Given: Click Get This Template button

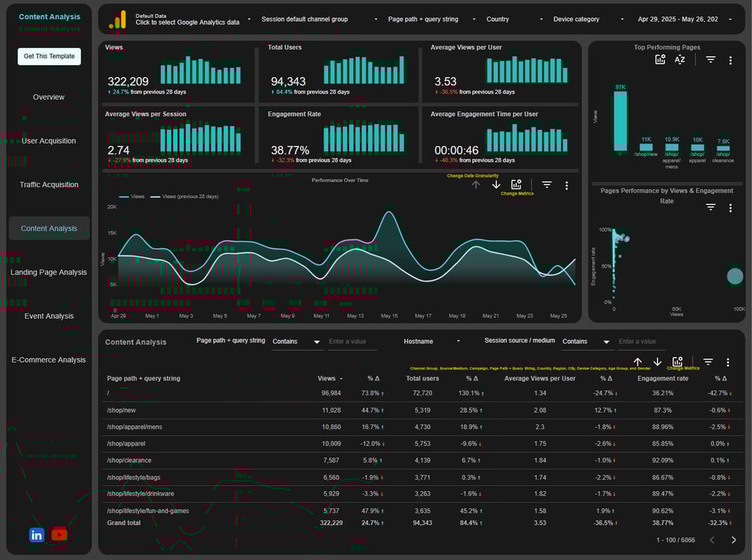Looking at the screenshot, I should coord(49,56).
